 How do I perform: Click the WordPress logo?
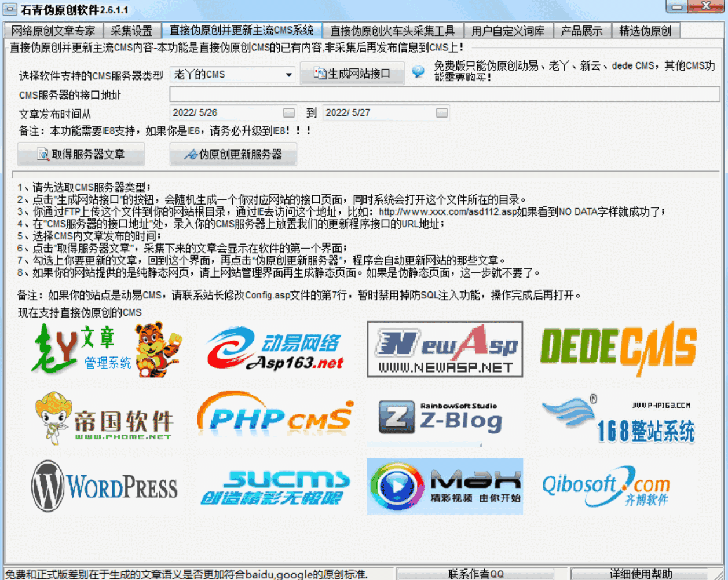tap(104, 486)
